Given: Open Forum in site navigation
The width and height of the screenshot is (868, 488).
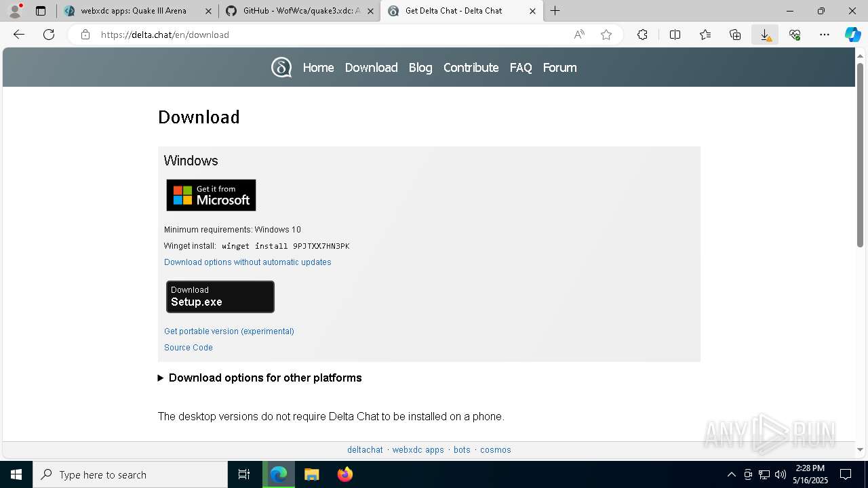Looking at the screenshot, I should (x=559, y=68).
